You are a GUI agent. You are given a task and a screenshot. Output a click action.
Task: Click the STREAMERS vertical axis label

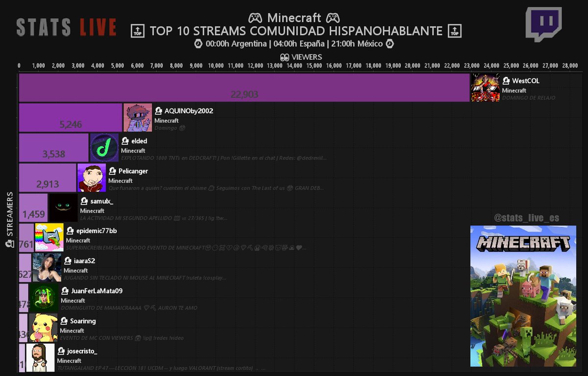[9, 214]
